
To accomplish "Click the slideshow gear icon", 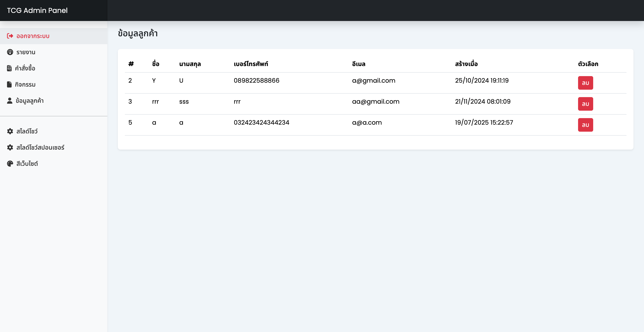I will coord(10,131).
